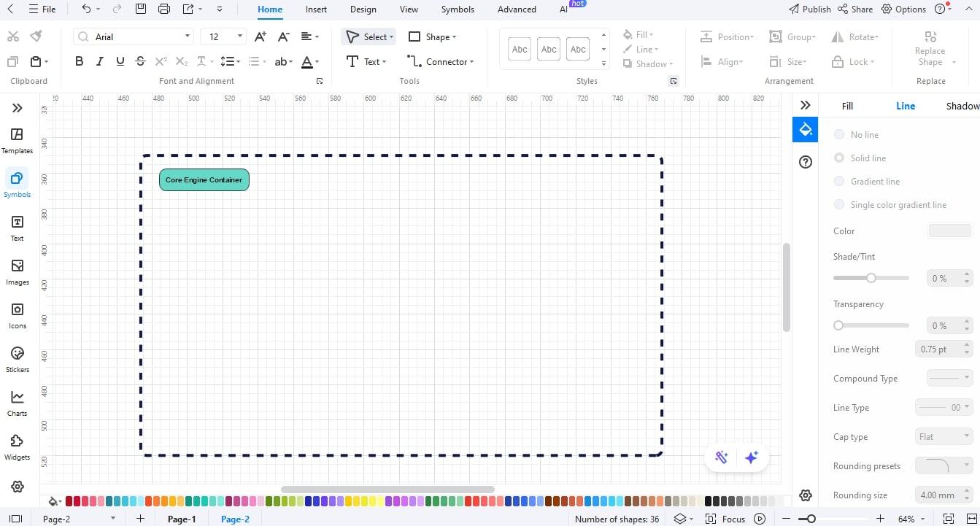This screenshot has width=980, height=526.
Task: Open the Icons sidebar panel
Action: [x=18, y=315]
